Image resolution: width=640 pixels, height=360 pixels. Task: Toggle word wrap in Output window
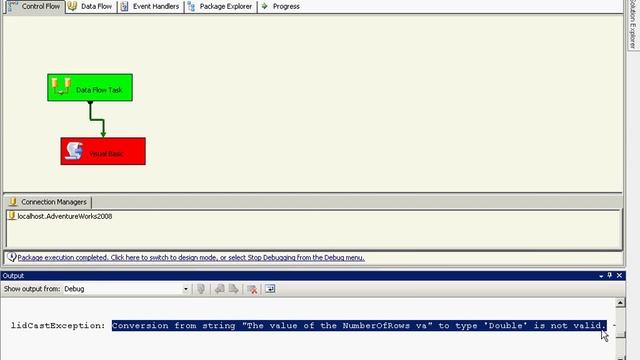coord(270,289)
